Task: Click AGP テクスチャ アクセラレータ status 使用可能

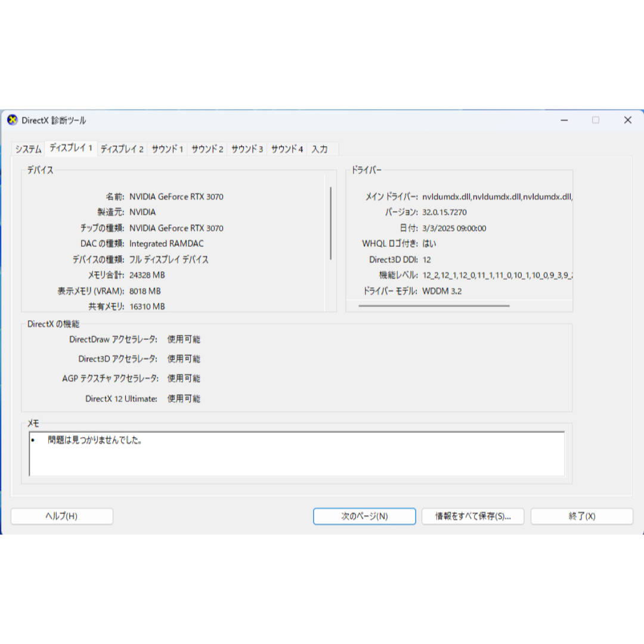Action: [184, 378]
